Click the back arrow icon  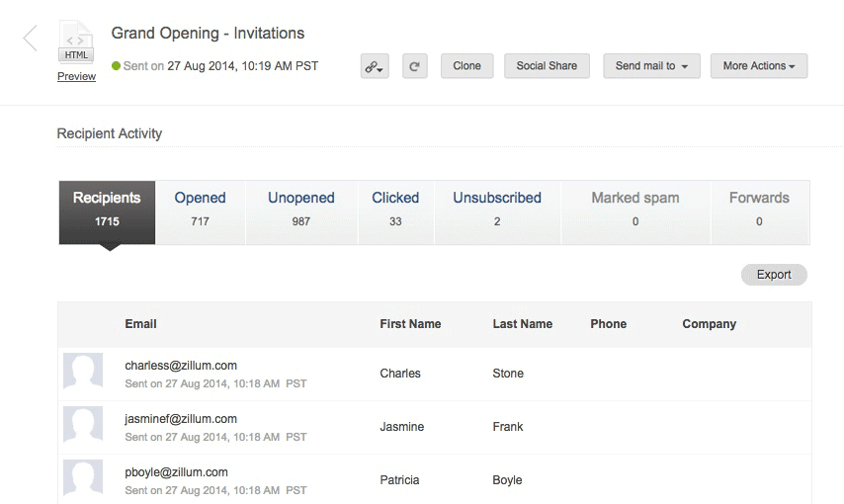(x=30, y=39)
